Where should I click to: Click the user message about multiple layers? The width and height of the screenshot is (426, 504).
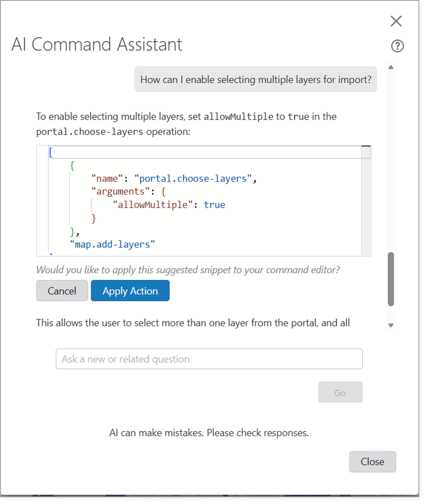point(256,79)
